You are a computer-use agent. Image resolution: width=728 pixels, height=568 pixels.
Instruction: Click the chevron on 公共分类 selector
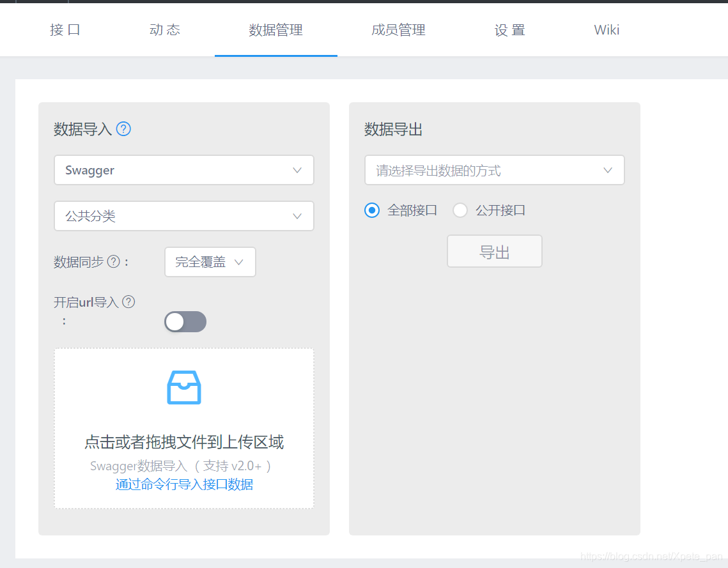297,216
